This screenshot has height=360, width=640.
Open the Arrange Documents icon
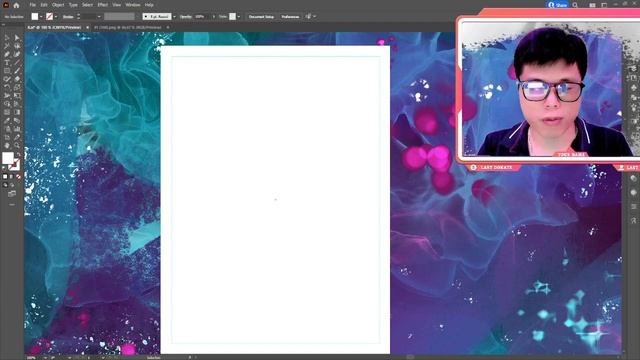click(592, 5)
